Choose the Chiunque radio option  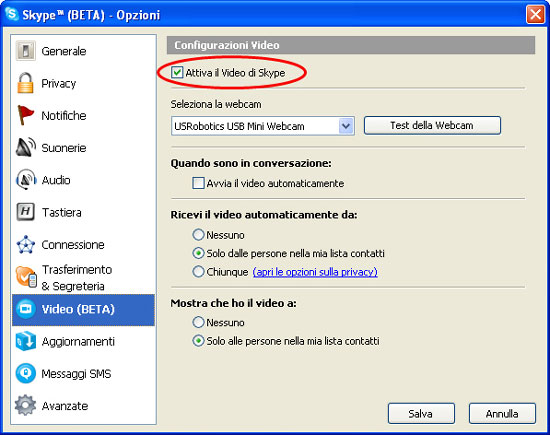[x=198, y=272]
